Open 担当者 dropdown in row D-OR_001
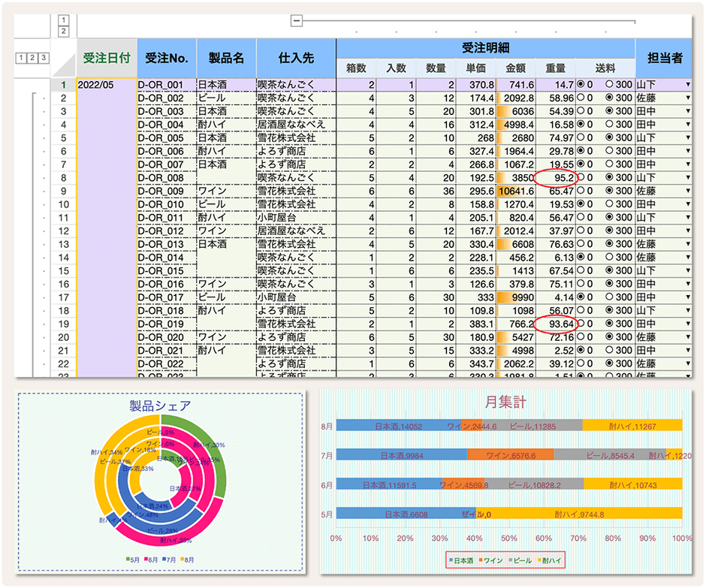Screen dimensions: 706x588 point(688,85)
